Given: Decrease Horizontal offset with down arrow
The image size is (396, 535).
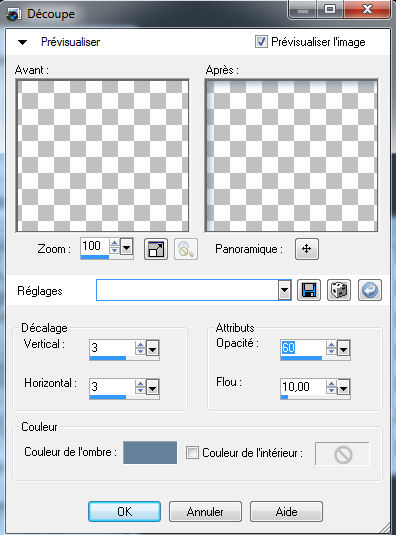Looking at the screenshot, I should point(140,391).
